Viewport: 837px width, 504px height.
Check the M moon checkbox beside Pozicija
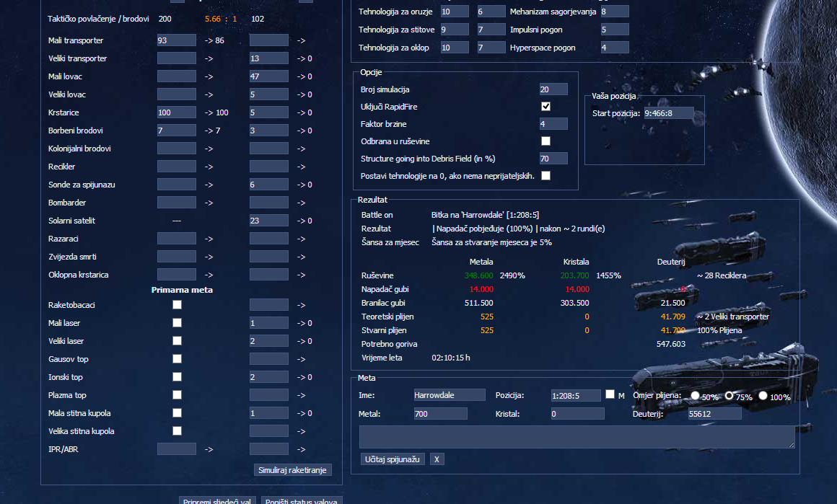(x=610, y=394)
